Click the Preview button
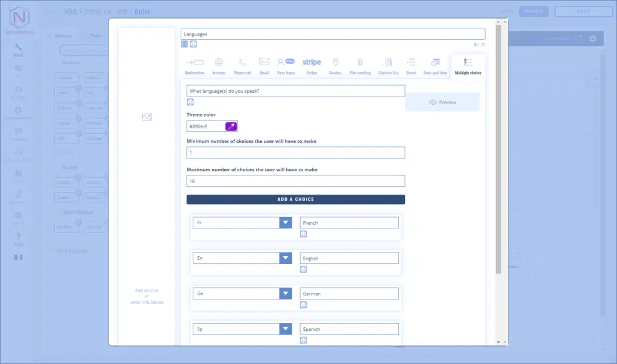This screenshot has height=364, width=617. coord(442,102)
